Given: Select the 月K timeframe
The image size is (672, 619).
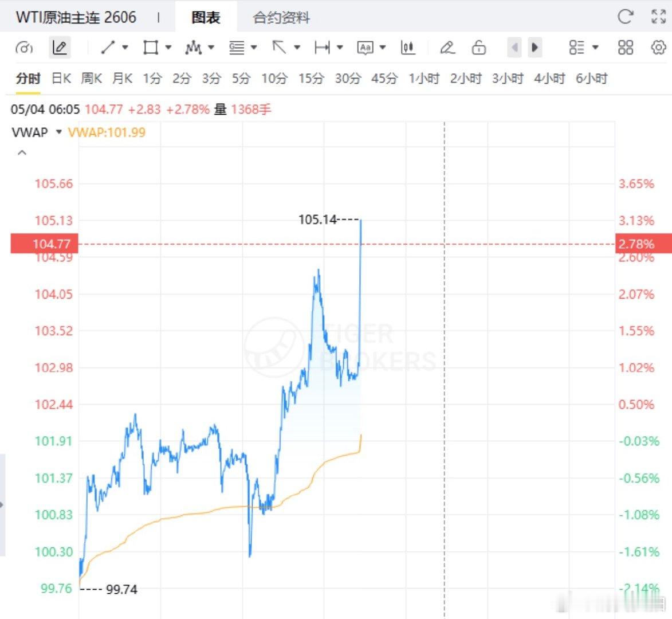Looking at the screenshot, I should (122, 79).
